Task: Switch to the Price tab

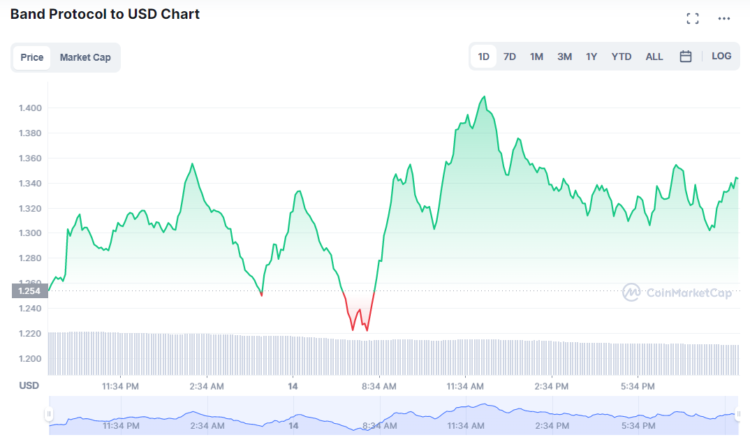Action: [x=32, y=57]
